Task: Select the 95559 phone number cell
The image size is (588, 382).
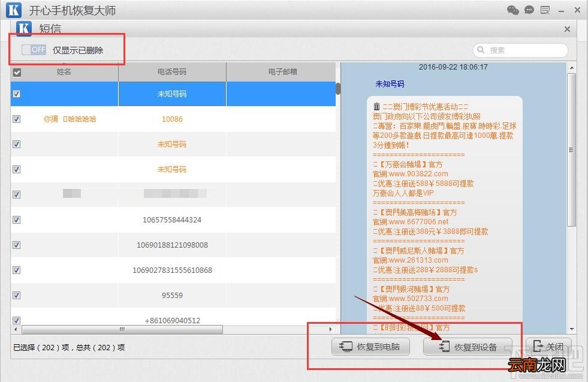Action: [172, 295]
